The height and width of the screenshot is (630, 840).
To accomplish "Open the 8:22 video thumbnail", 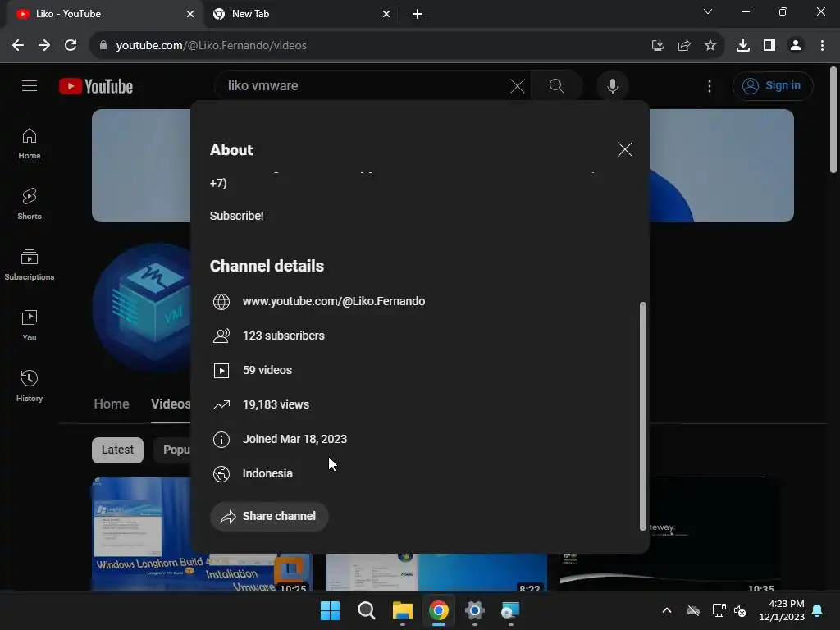I will (x=436, y=572).
